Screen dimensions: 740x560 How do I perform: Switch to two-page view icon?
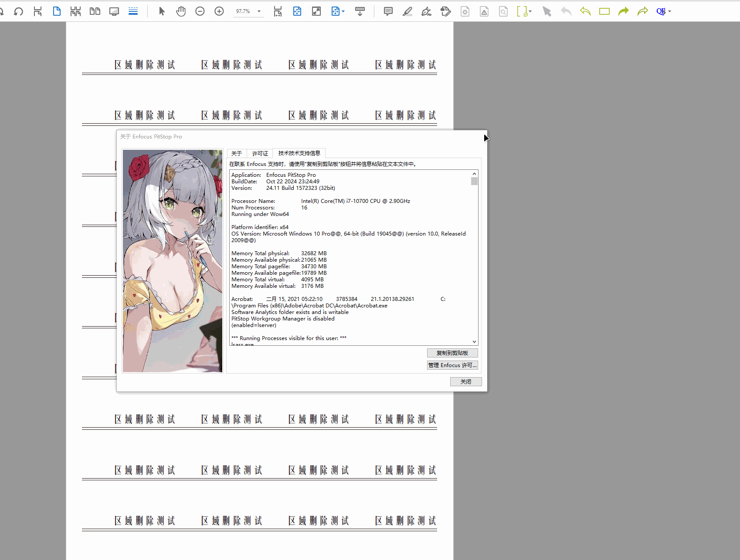95,11
